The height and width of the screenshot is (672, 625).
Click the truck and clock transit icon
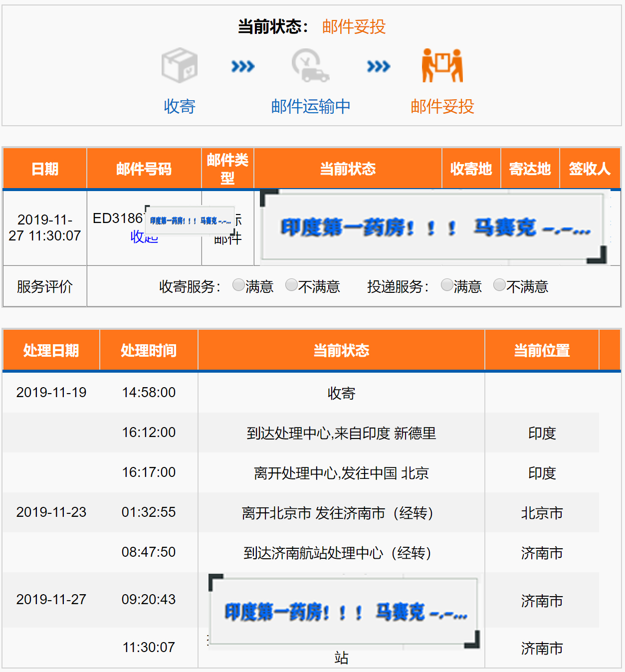310,65
